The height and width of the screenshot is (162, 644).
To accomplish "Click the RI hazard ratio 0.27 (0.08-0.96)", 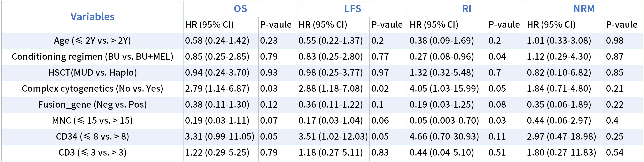I will click(x=441, y=57).
